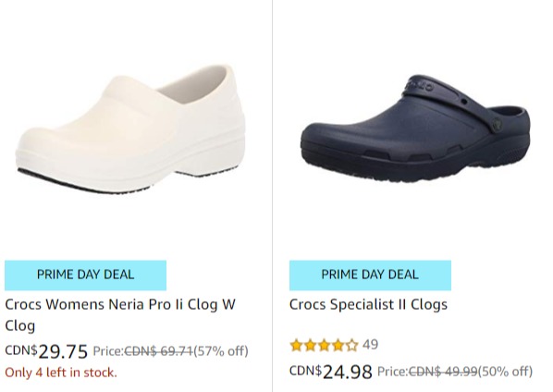Click the CDN$24.98 deal price
Viewport: 553px width, 392px height.
point(331,372)
